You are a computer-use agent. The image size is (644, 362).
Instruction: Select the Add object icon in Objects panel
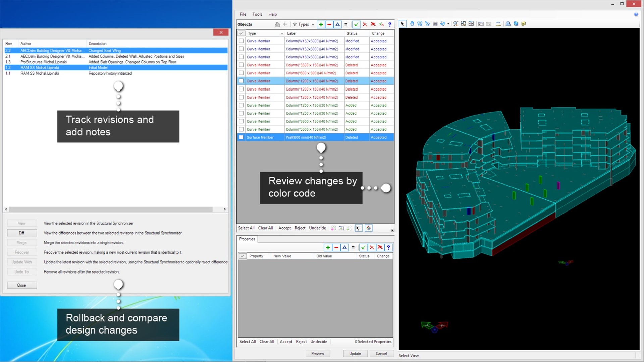coord(321,24)
